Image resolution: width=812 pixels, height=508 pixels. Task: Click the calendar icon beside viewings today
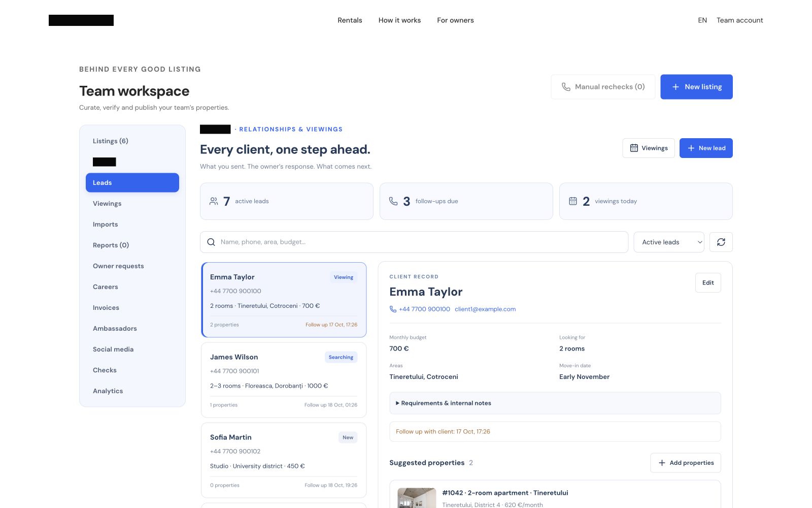[573, 201]
